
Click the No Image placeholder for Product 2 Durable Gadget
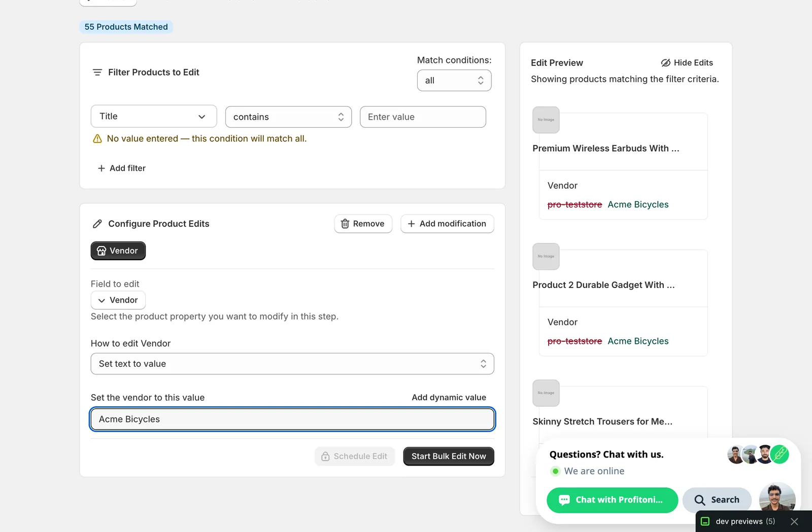point(546,257)
